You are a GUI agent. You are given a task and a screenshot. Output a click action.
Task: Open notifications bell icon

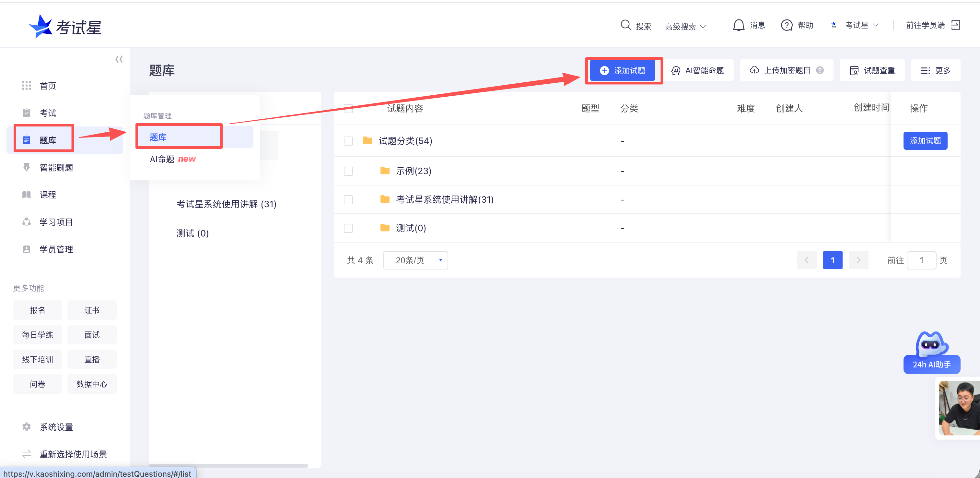(x=739, y=25)
